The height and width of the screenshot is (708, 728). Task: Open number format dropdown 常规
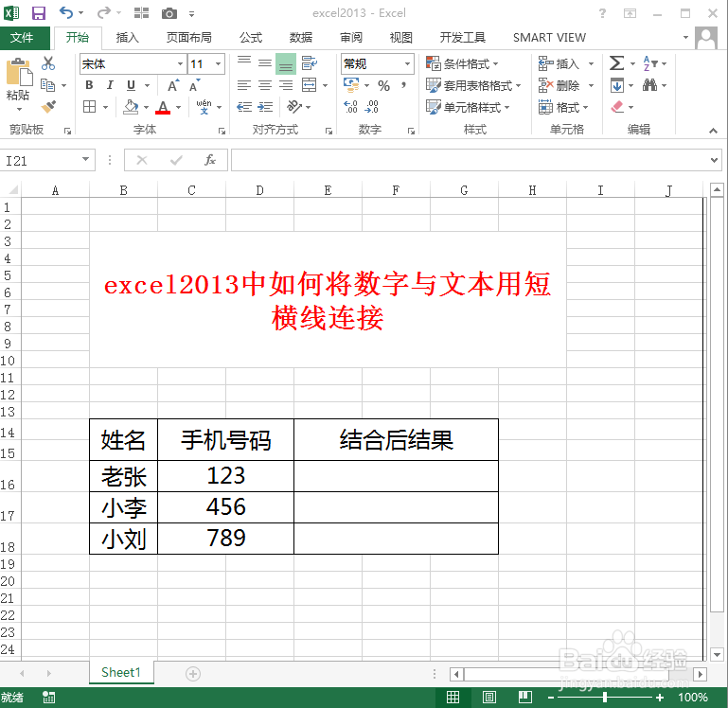point(407,63)
